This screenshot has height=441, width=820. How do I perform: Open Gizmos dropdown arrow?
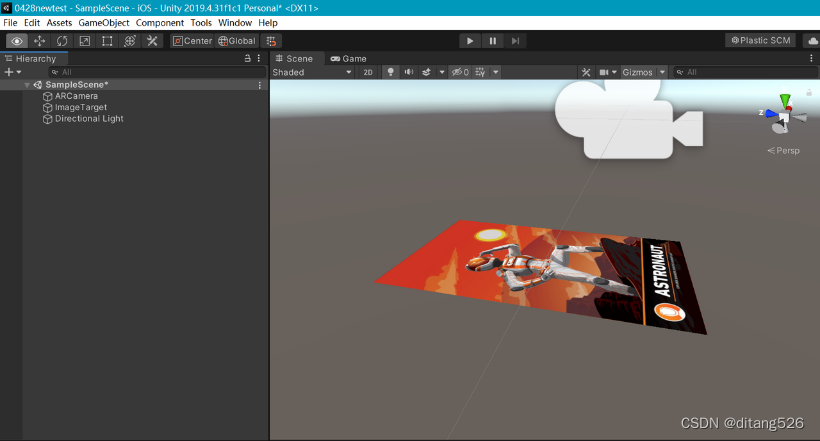[662, 72]
